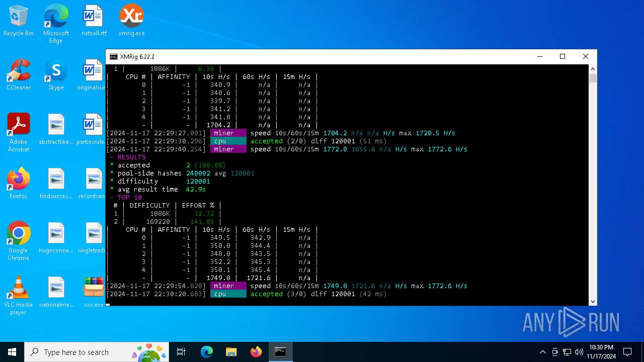Image resolution: width=644 pixels, height=362 pixels.
Task: Open the Skype desktop shortcut
Action: pos(56,75)
